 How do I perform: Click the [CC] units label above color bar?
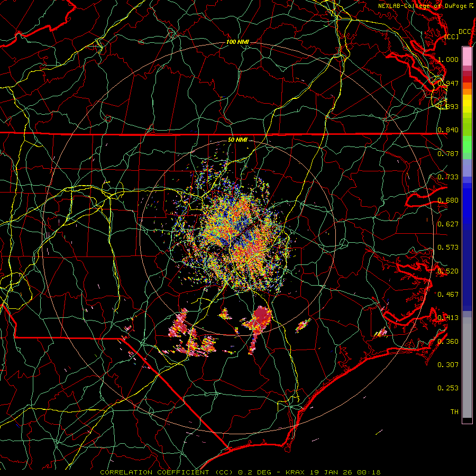click(452, 36)
